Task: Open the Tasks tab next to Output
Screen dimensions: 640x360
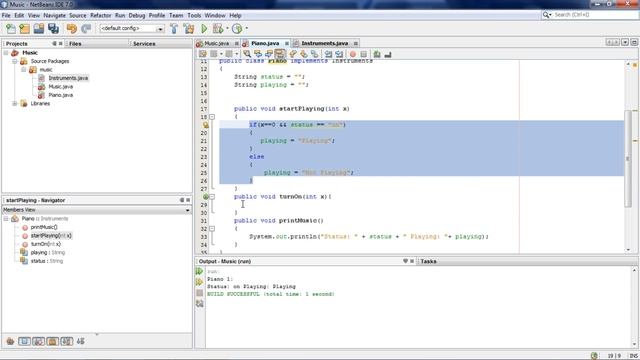Action: [428, 261]
